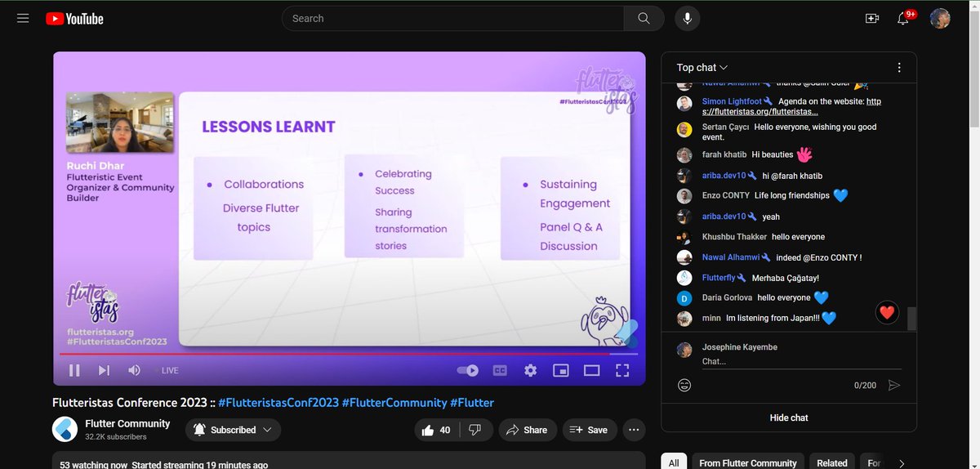This screenshot has height=469, width=980.
Task: Send a heart reaction in chat
Action: (x=887, y=311)
